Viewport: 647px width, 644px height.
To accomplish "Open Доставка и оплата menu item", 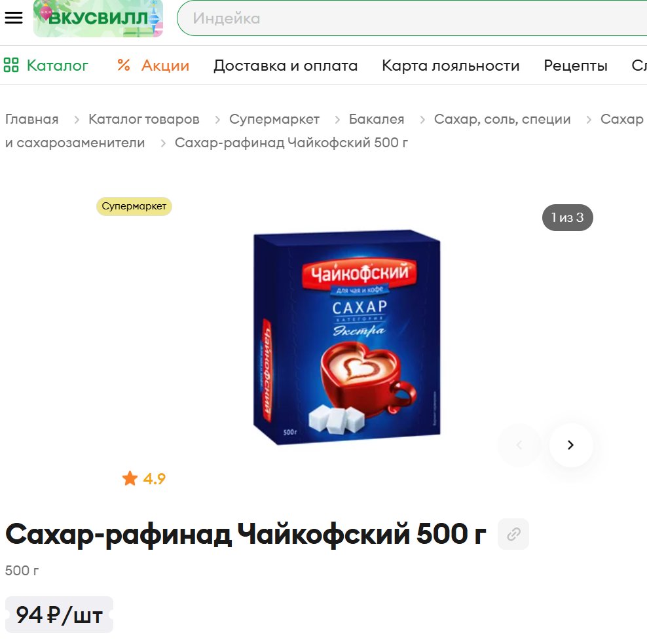I will [x=286, y=65].
